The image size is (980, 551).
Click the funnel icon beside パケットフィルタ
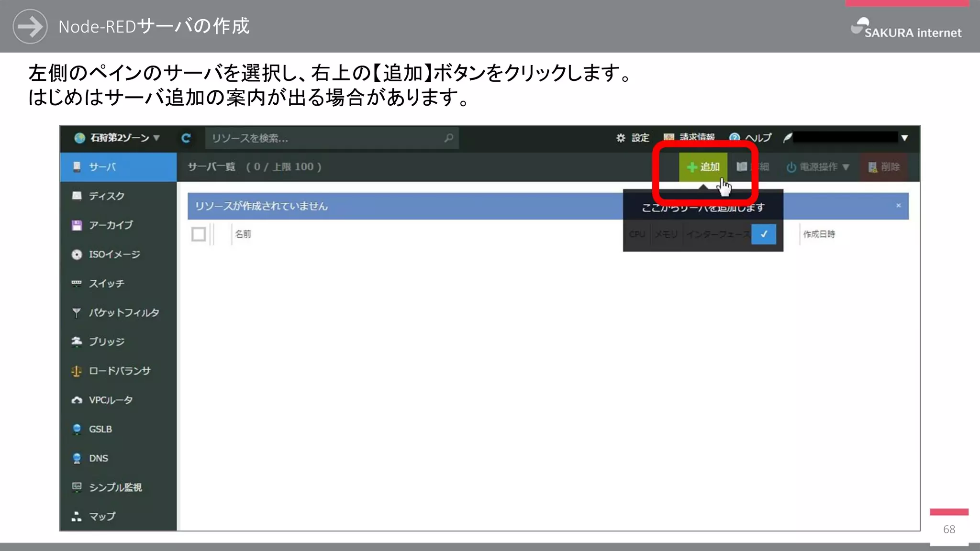(77, 313)
